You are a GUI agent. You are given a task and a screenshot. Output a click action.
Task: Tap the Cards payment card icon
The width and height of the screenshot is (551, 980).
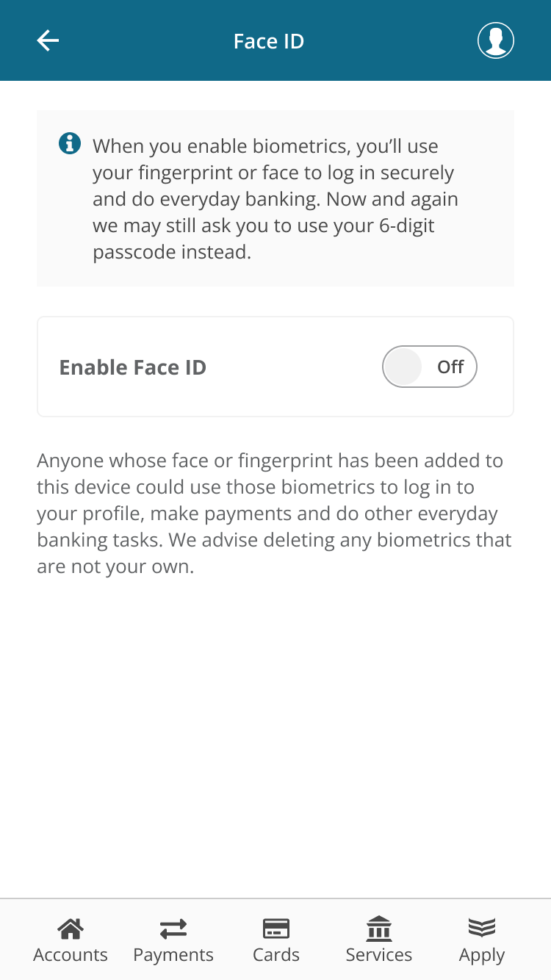(x=275, y=928)
